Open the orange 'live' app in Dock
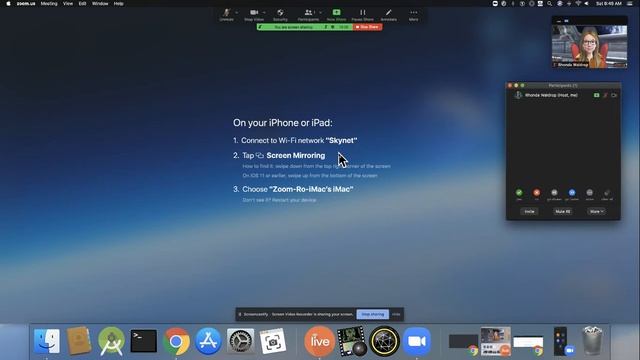The image size is (640, 360). click(x=320, y=341)
